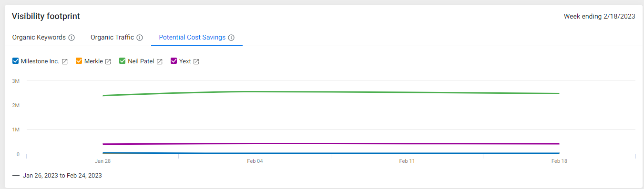This screenshot has height=189, width=644.
Task: Uncheck the orange Merkle checkbox
Action: coord(79,61)
